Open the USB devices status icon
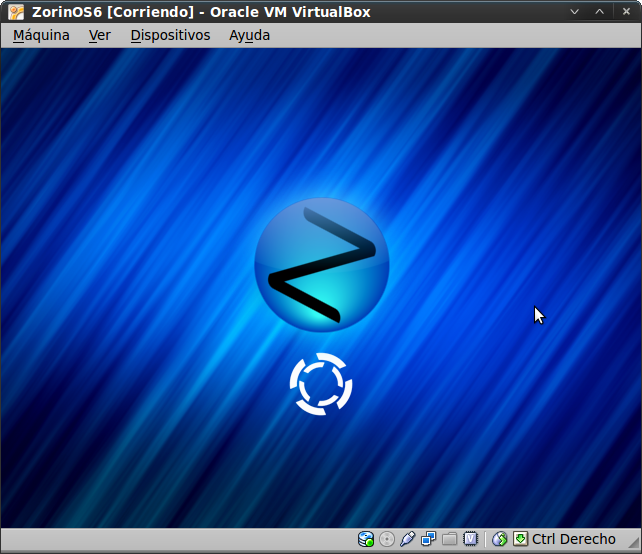 pyautogui.click(x=408, y=539)
